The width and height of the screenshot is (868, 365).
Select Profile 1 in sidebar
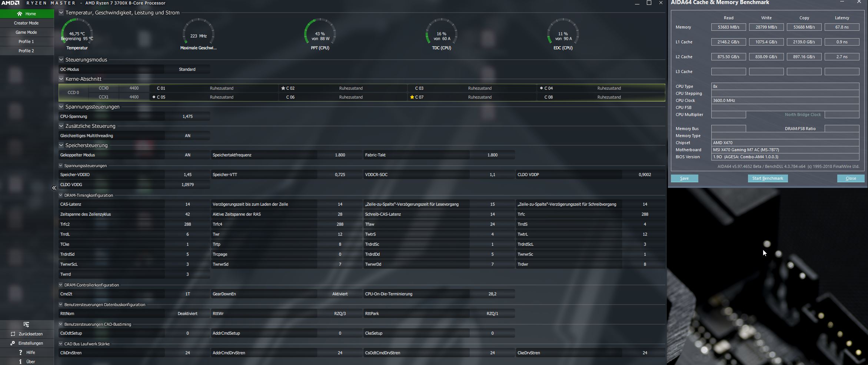click(27, 42)
